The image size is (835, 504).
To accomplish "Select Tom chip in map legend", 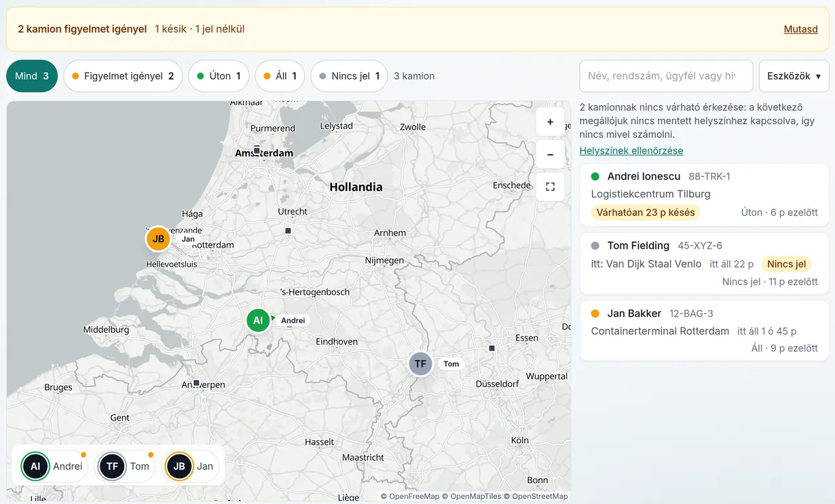I will click(126, 466).
